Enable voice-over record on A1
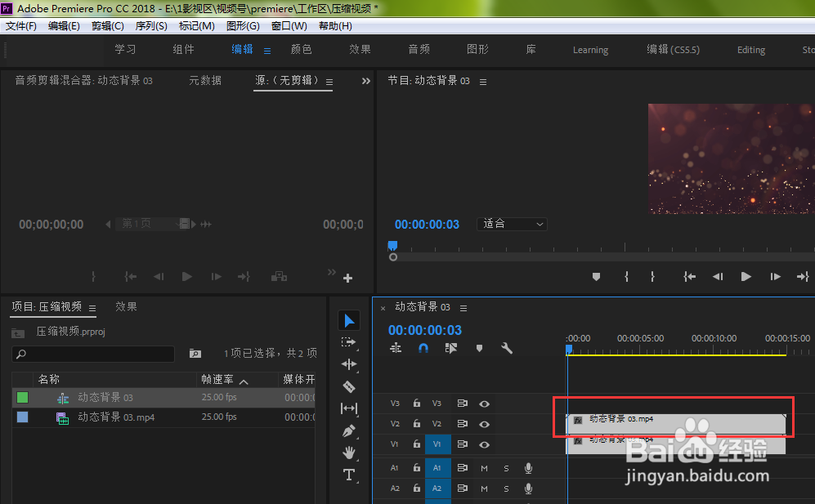The height and width of the screenshot is (504, 815). (528, 468)
